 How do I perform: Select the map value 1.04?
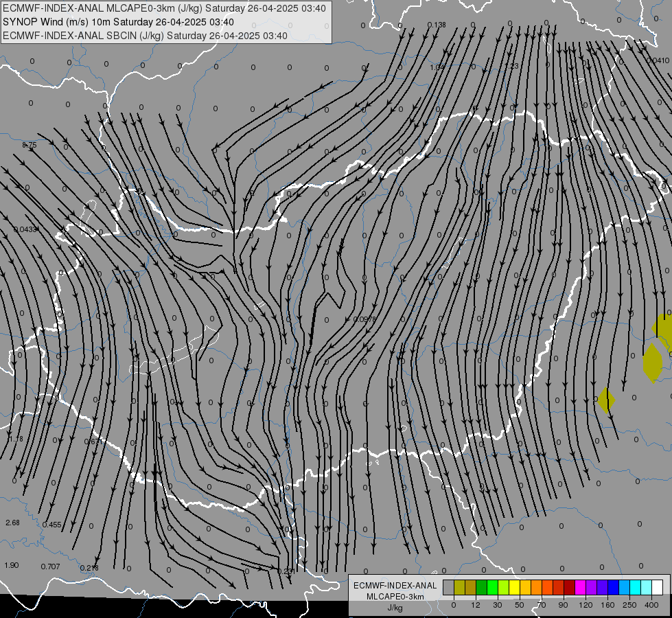[x=437, y=67]
